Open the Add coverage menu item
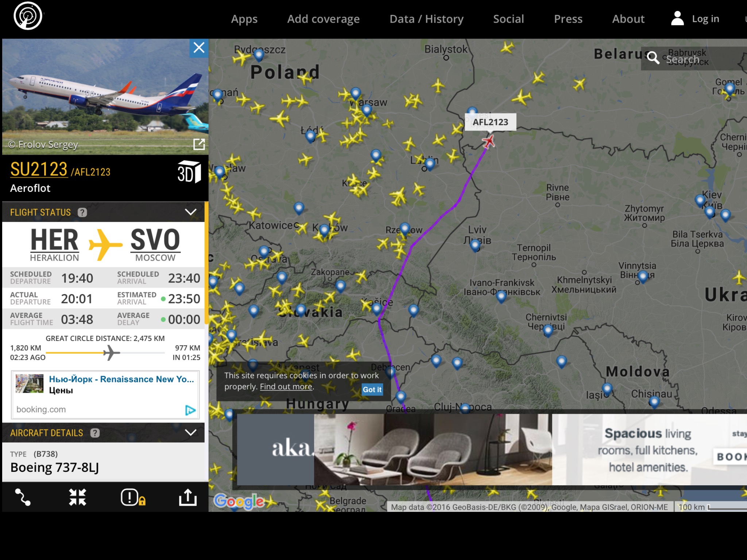 pyautogui.click(x=323, y=19)
